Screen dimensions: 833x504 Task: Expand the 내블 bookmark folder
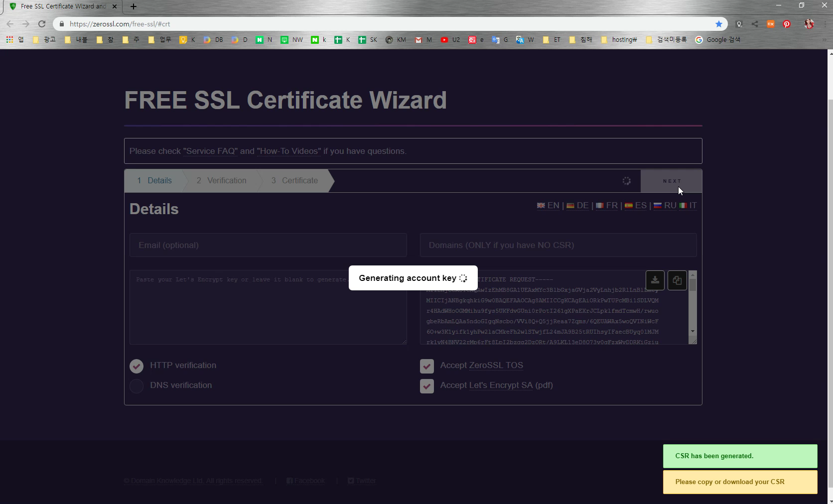(x=76, y=39)
